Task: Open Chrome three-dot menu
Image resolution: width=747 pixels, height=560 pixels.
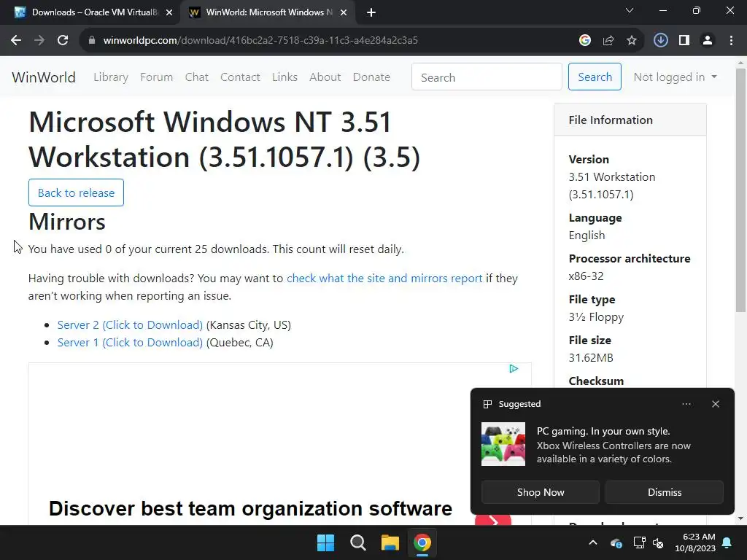Action: click(x=731, y=41)
